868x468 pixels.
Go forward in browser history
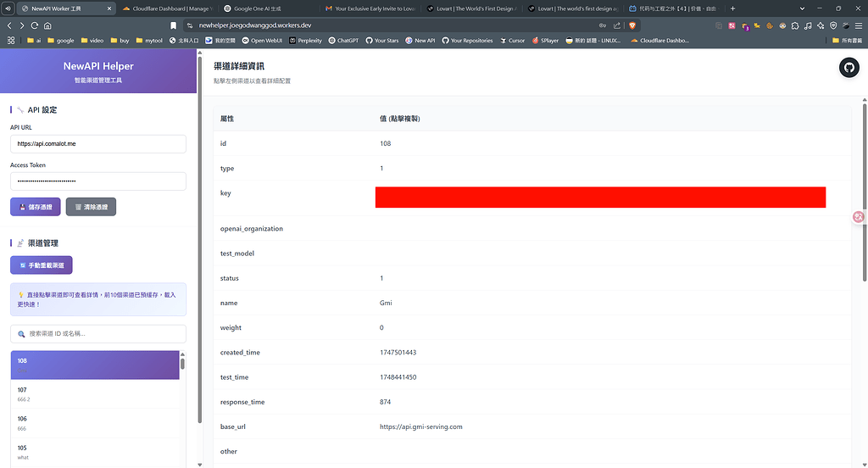21,25
